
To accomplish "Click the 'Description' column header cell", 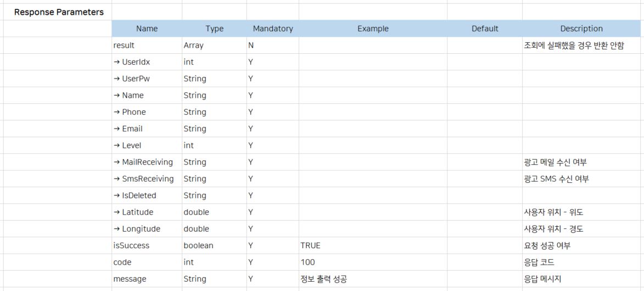I will coord(581,29).
